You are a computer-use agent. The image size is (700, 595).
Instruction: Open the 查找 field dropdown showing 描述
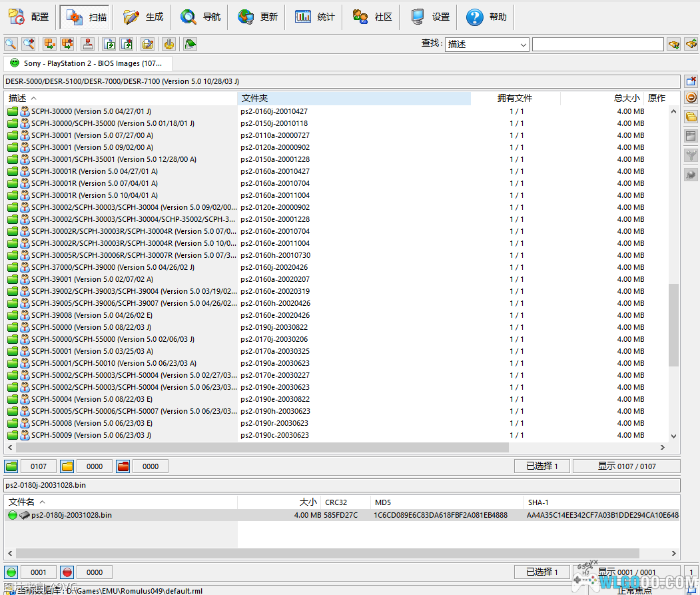click(523, 45)
